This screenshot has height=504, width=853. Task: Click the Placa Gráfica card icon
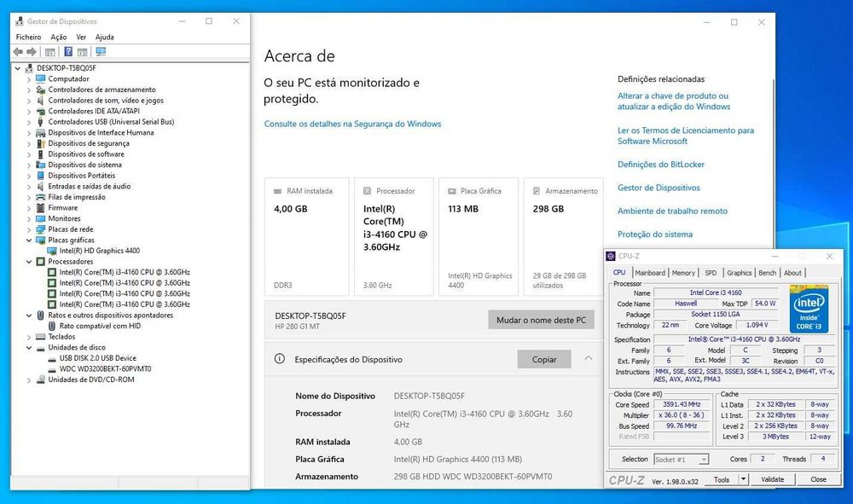tap(451, 191)
